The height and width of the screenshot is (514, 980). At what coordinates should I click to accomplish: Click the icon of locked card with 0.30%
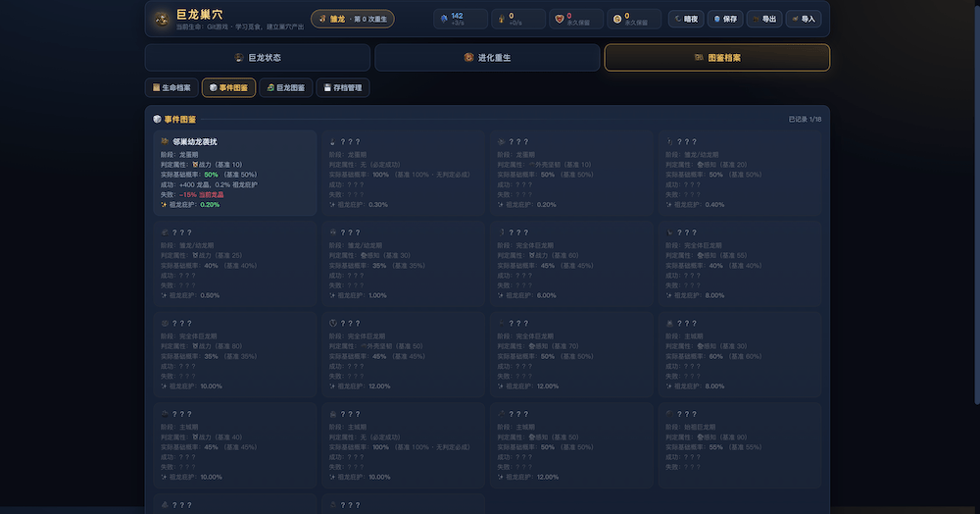[x=333, y=141]
